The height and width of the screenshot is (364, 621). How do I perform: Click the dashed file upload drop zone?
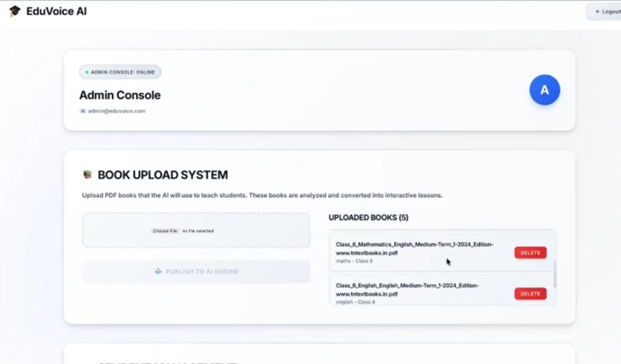(196, 230)
